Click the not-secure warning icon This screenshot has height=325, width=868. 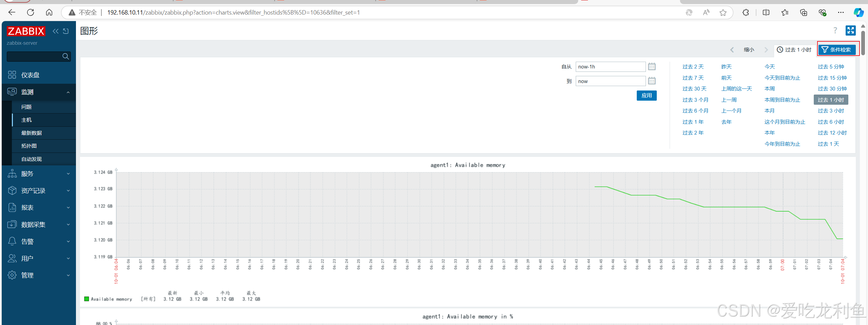(72, 13)
